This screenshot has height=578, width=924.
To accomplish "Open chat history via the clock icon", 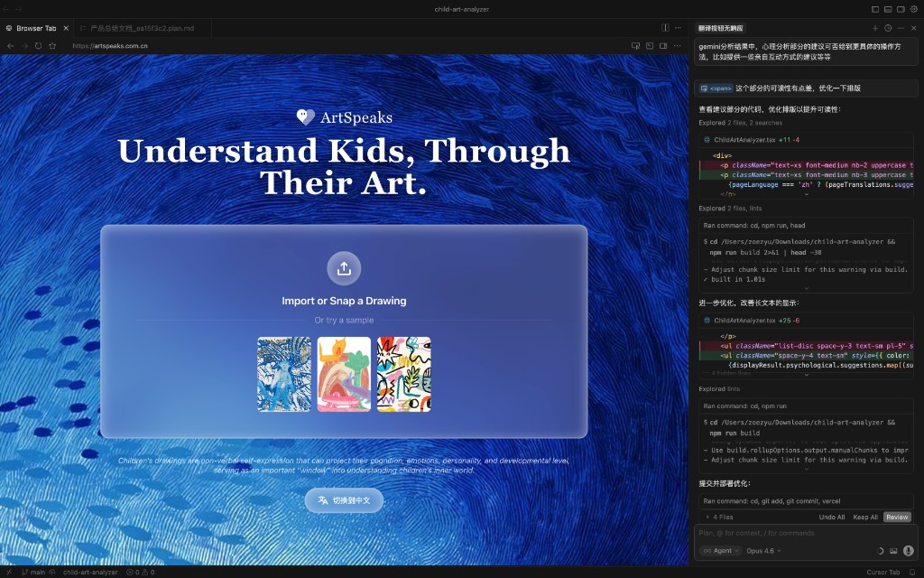I will tap(888, 28).
